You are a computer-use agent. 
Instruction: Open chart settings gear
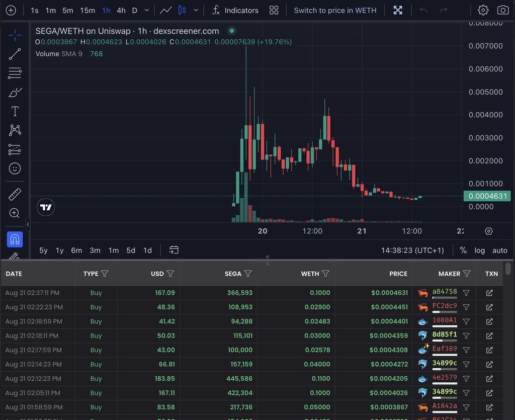483,11
